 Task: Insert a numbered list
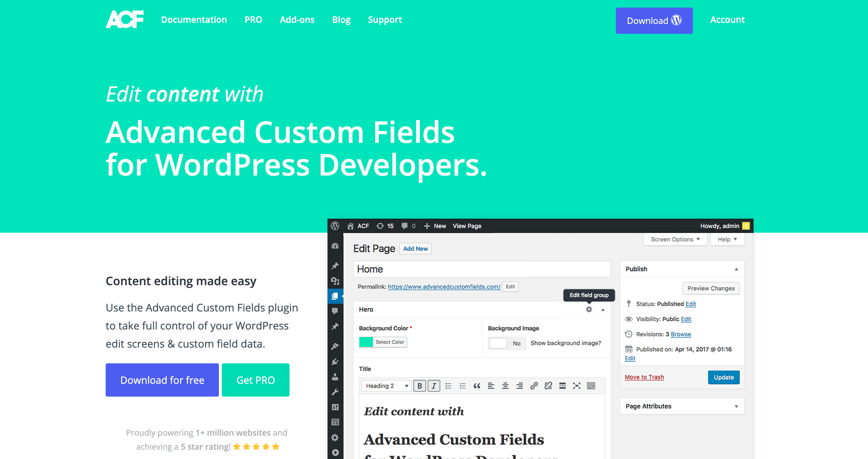pyautogui.click(x=462, y=386)
